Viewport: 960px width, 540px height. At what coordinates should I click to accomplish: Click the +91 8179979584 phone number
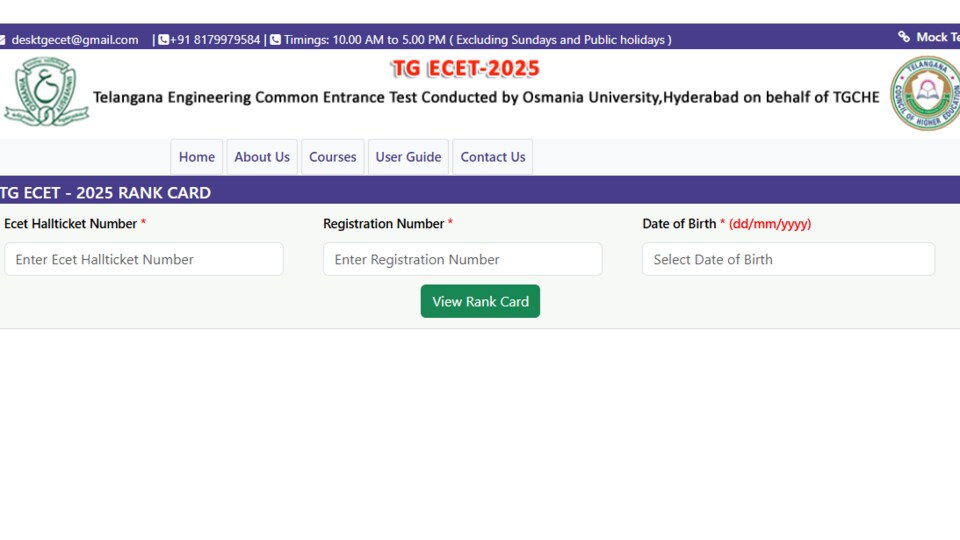[x=215, y=40]
